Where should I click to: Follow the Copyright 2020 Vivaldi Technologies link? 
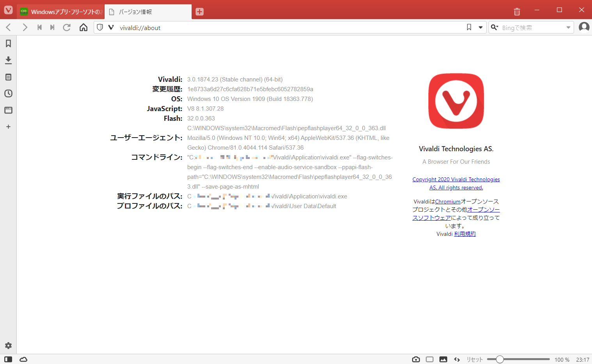coord(456,179)
